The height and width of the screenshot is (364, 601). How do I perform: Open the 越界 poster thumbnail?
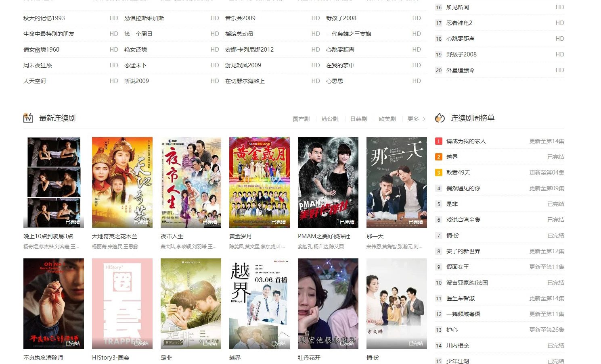click(x=259, y=304)
